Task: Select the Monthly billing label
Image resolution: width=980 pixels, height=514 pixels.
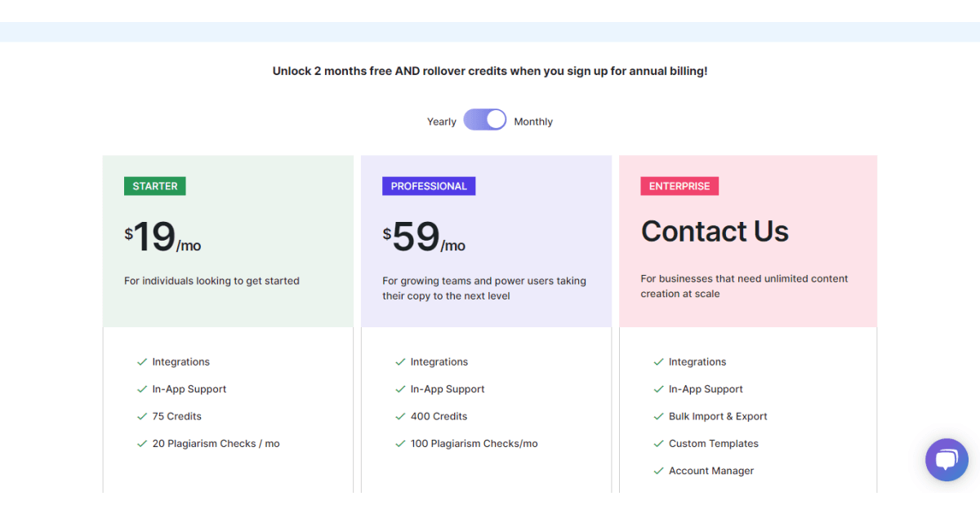Action: tap(533, 122)
